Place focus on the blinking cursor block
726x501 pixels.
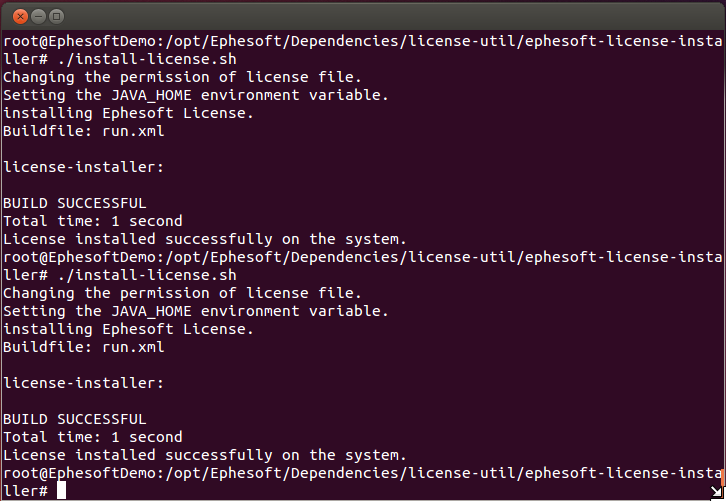[x=62, y=490]
